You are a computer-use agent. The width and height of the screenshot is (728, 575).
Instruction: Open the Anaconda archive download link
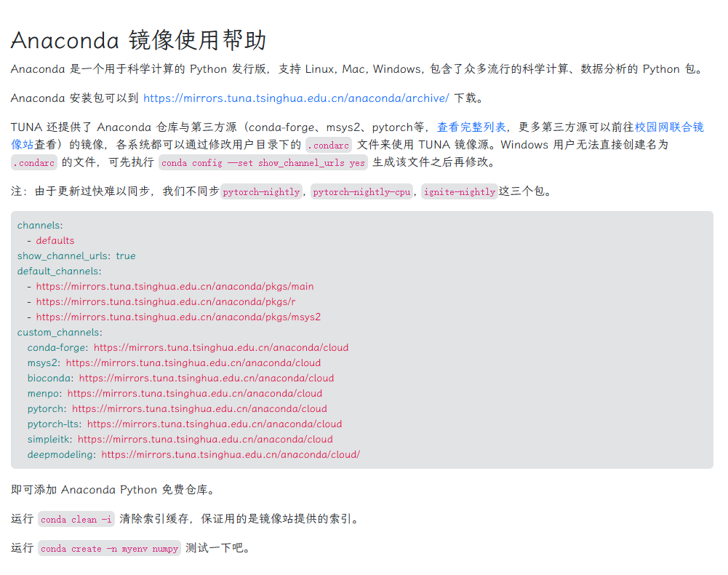[296, 98]
